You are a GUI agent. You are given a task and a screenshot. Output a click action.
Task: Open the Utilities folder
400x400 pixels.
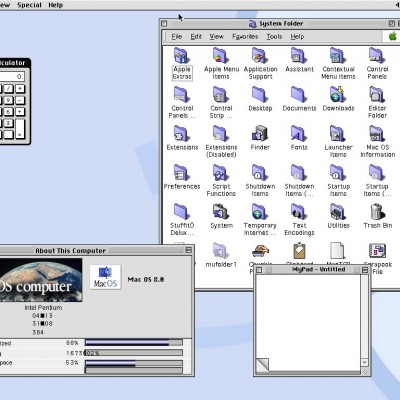pos(338,212)
